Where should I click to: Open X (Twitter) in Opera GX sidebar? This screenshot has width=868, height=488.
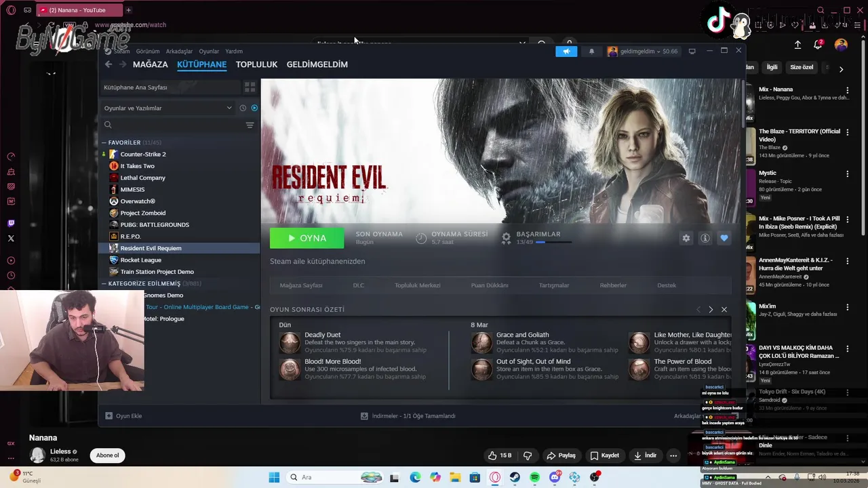11,239
